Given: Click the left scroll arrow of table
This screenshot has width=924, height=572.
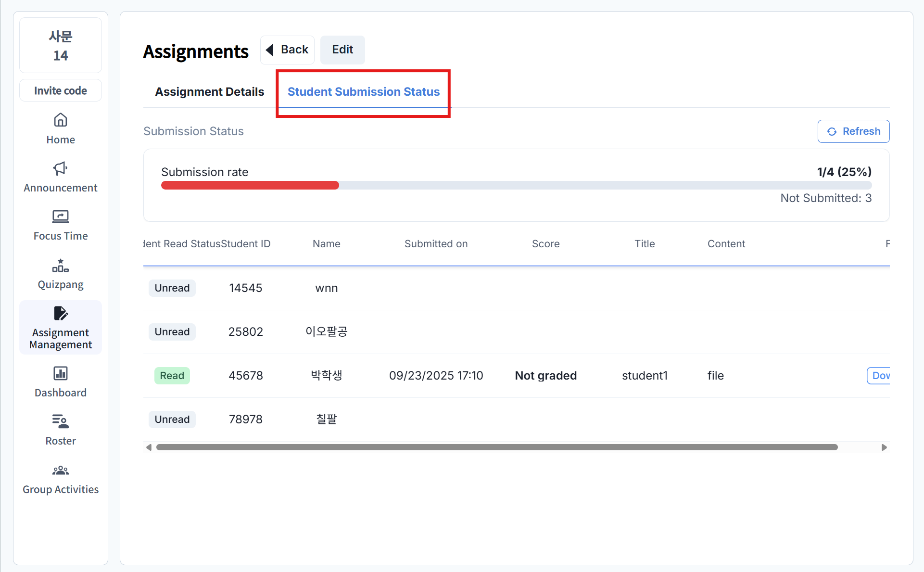Looking at the screenshot, I should pos(149,447).
